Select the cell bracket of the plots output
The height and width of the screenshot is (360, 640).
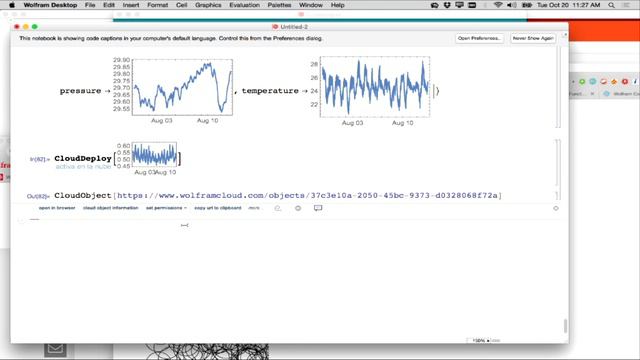coord(558,87)
